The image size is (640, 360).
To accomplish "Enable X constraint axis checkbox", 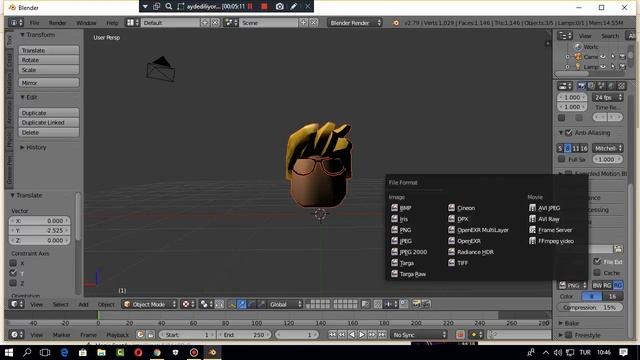I will coord(13,263).
